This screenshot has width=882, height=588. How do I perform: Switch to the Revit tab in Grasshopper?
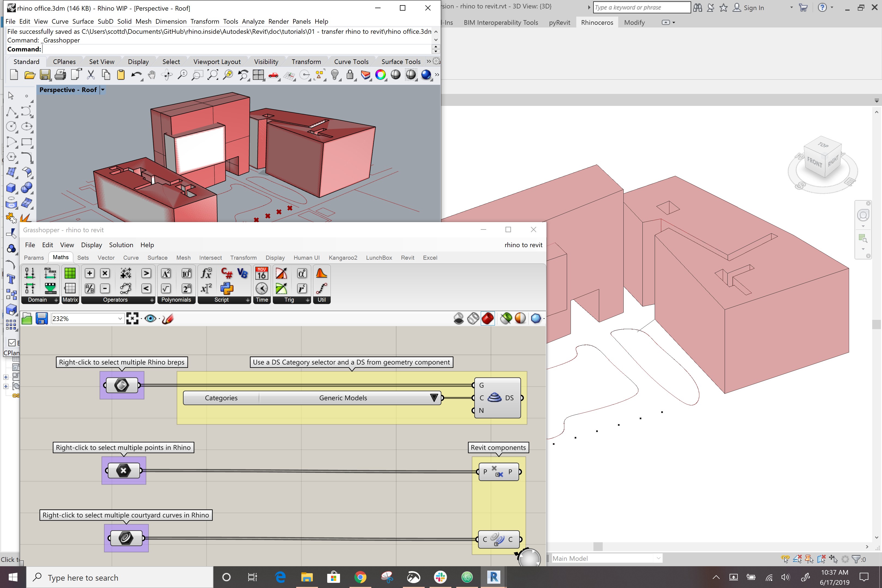[407, 258]
